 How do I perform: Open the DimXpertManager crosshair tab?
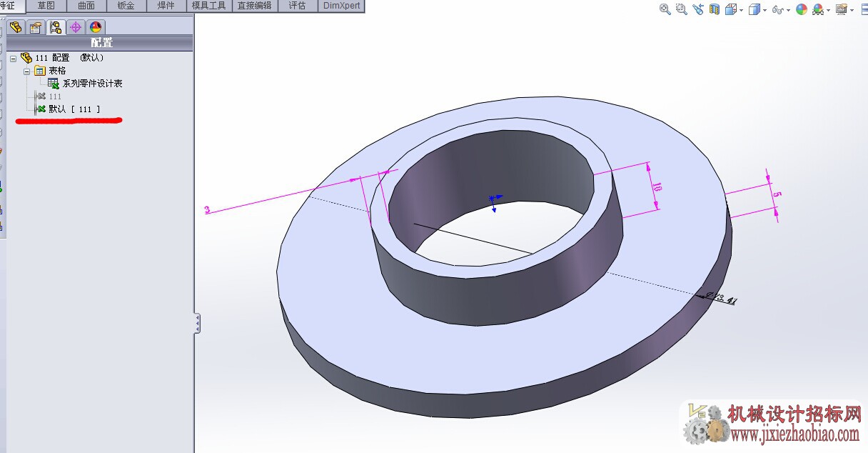pos(76,27)
